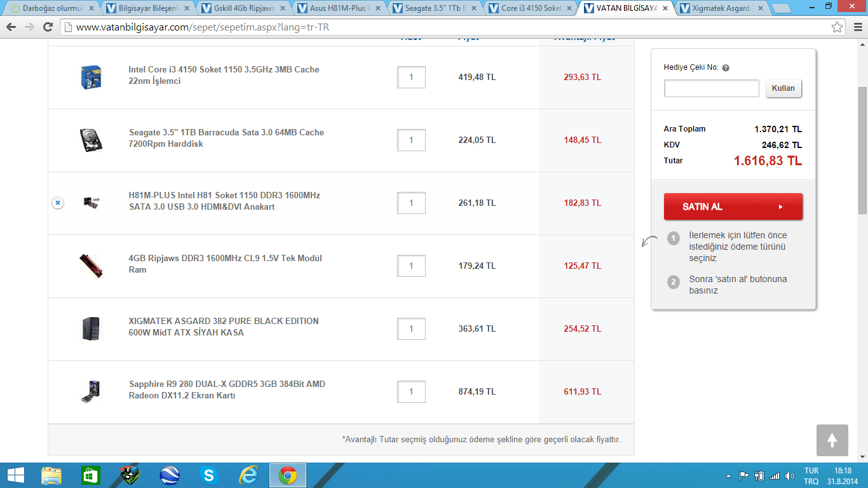Open File Explorer from the taskbar
This screenshot has height=488, width=868.
click(51, 475)
